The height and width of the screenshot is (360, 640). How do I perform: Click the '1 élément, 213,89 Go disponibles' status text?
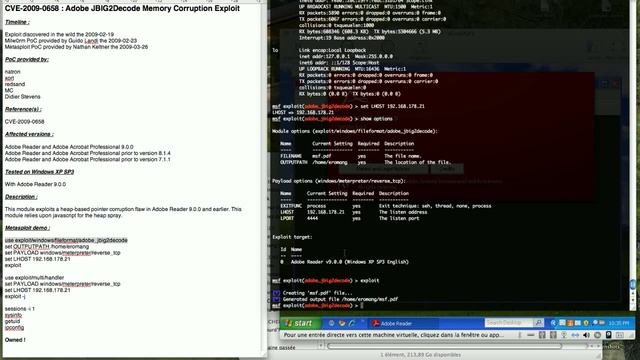click(x=421, y=355)
